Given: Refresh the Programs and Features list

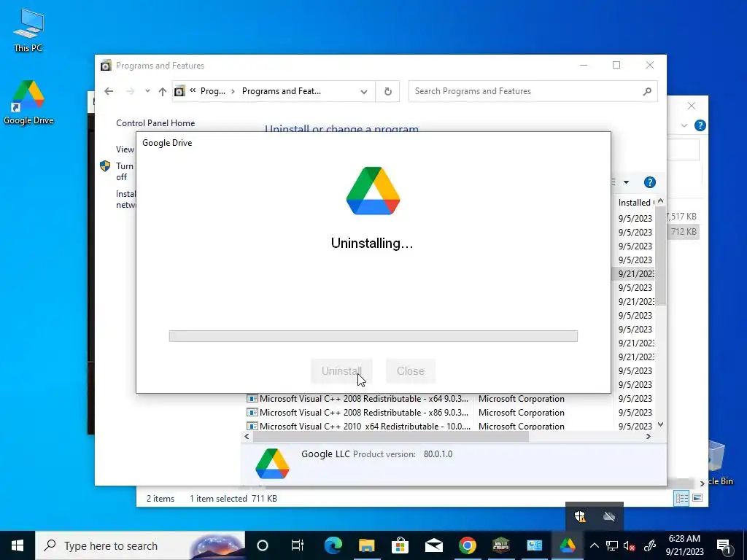Looking at the screenshot, I should tap(388, 91).
